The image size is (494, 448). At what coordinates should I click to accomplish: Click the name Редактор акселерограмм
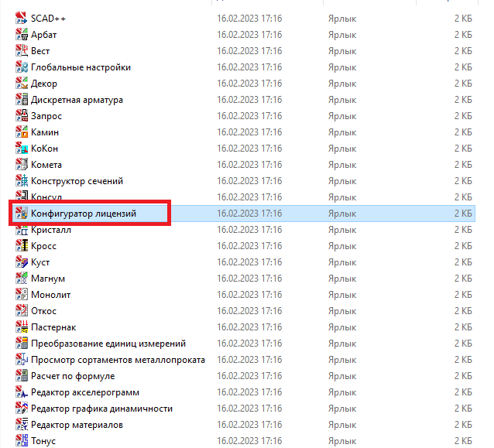click(x=85, y=392)
